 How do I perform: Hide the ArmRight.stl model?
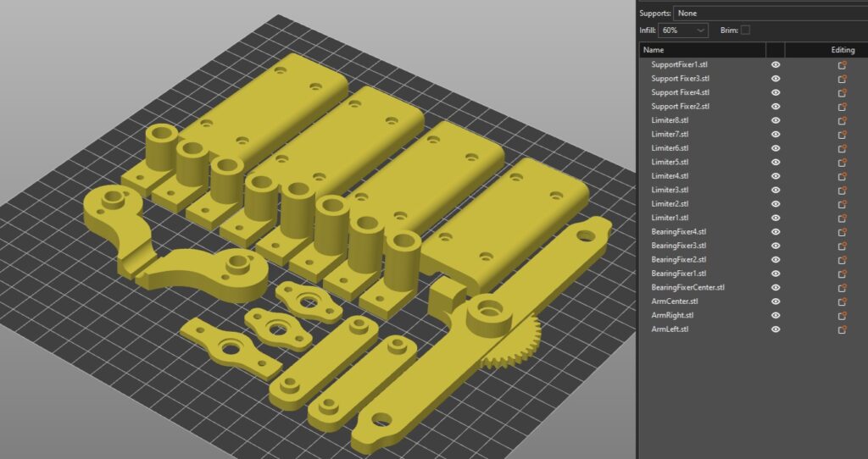pos(775,315)
